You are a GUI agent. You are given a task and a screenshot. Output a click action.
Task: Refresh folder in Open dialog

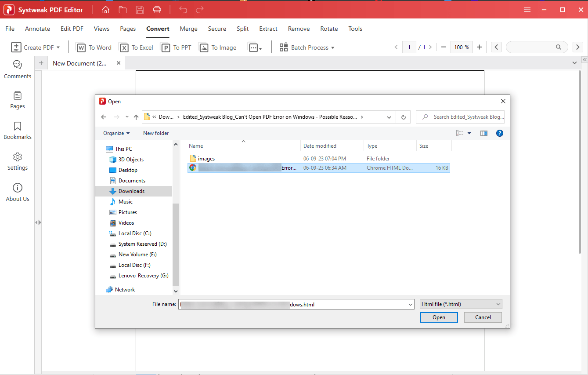403,117
